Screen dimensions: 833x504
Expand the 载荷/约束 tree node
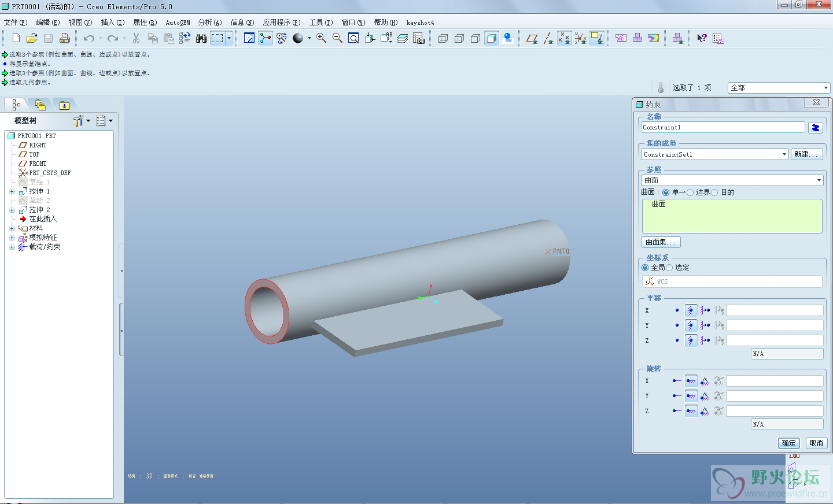[x=12, y=247]
